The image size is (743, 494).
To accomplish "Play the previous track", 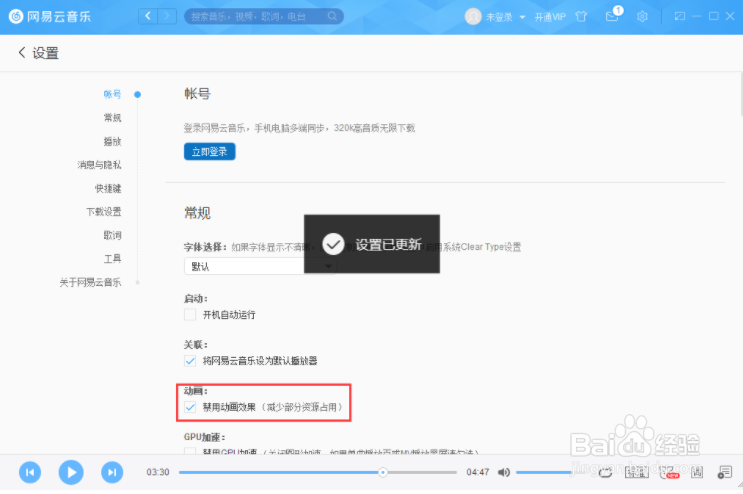I will pos(30,472).
